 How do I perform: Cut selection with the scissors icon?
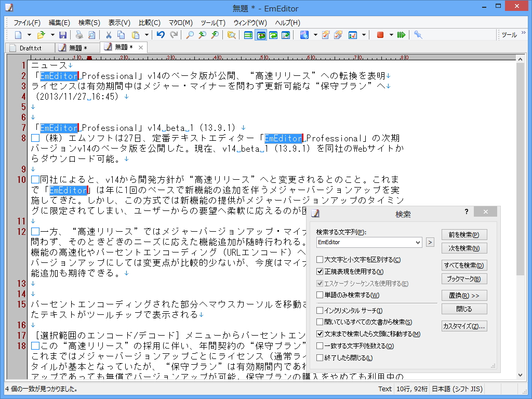pos(109,35)
